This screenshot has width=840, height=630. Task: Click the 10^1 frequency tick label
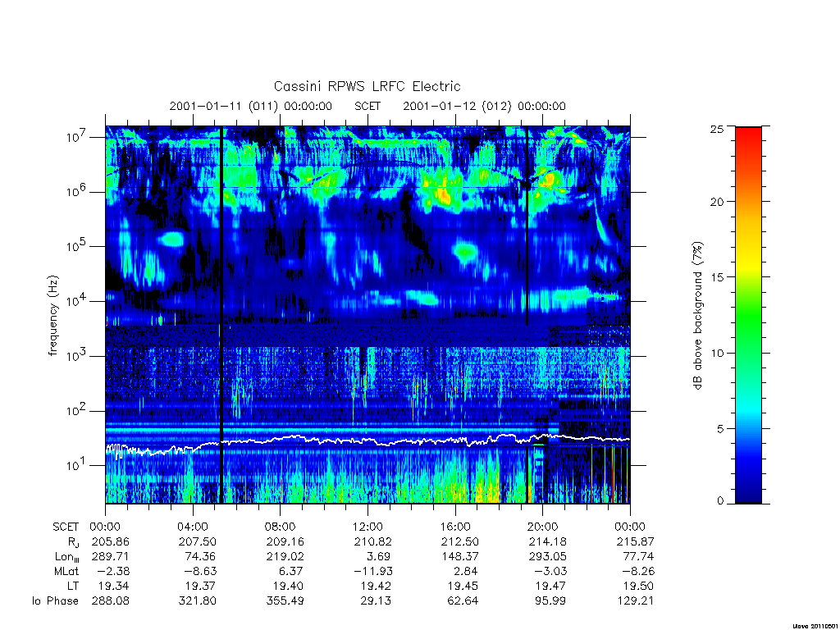77,466
